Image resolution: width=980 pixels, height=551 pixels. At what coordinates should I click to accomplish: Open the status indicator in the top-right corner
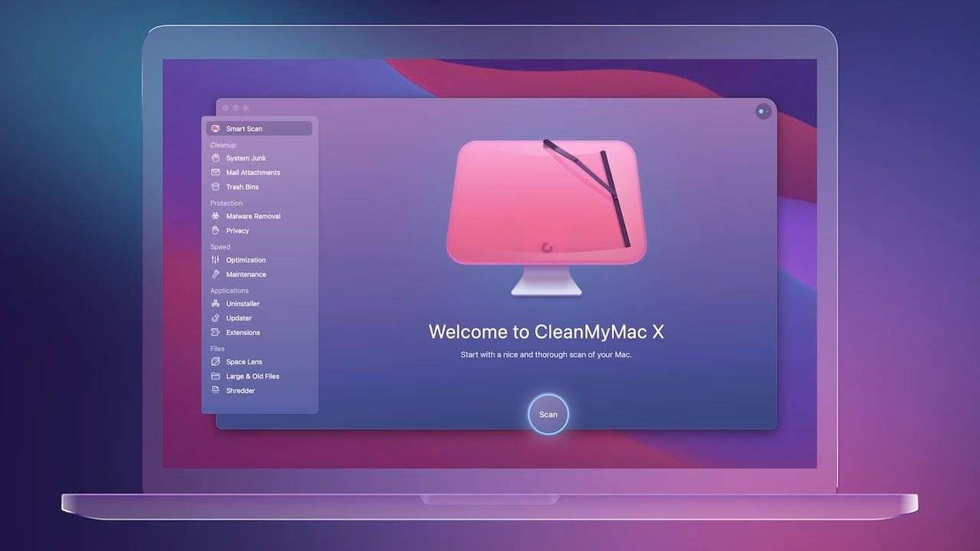coord(763,111)
